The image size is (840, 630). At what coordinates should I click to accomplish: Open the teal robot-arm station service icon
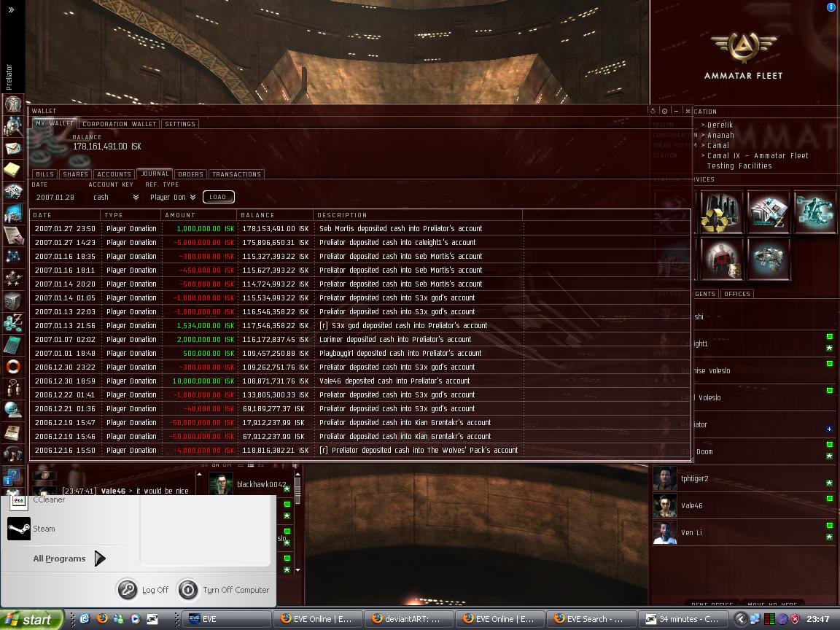point(815,213)
